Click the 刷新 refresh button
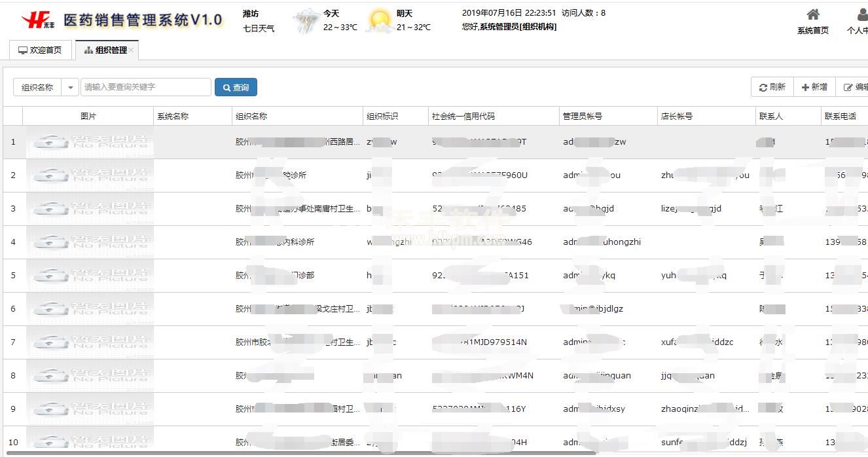 [772, 87]
